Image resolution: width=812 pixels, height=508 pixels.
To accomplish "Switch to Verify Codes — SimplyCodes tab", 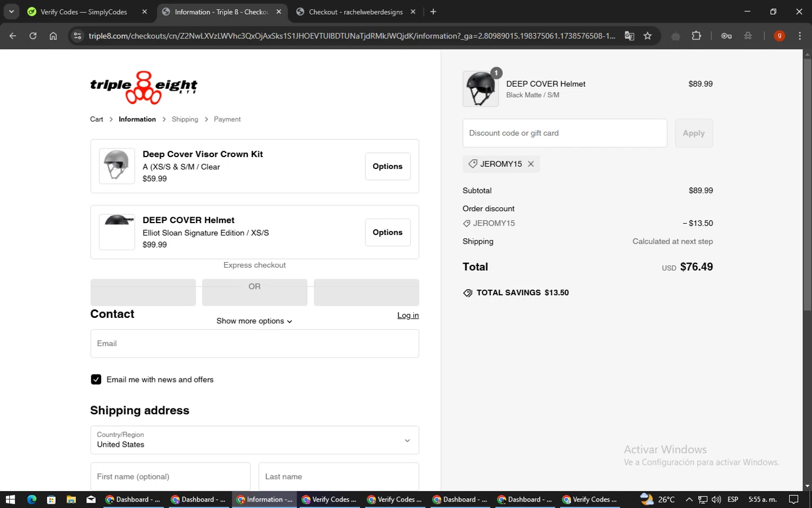I will [x=84, y=12].
